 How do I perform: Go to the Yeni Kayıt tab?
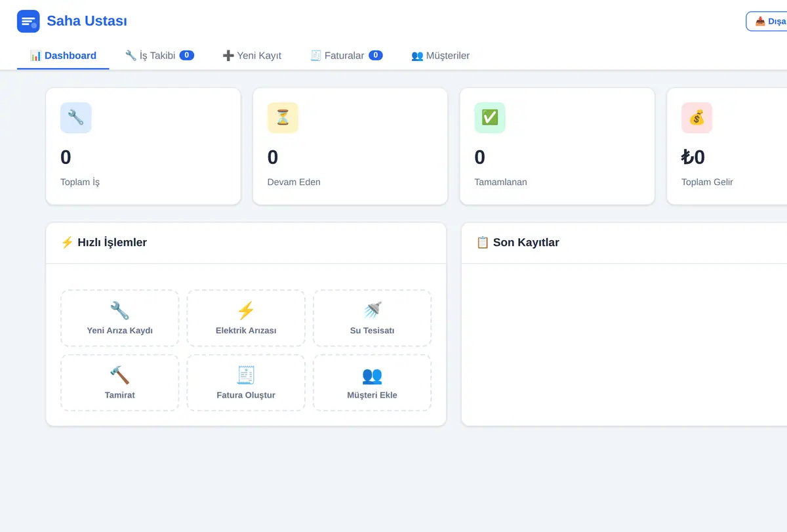point(252,56)
